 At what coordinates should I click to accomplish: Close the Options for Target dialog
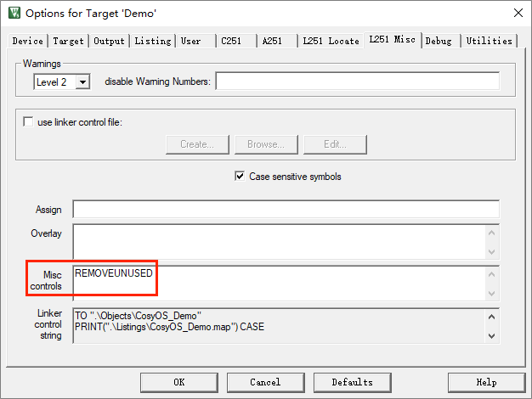tap(517, 13)
